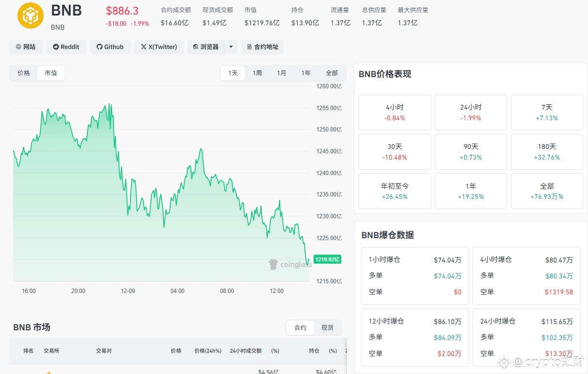Sort market table by 排名 column

[29, 351]
